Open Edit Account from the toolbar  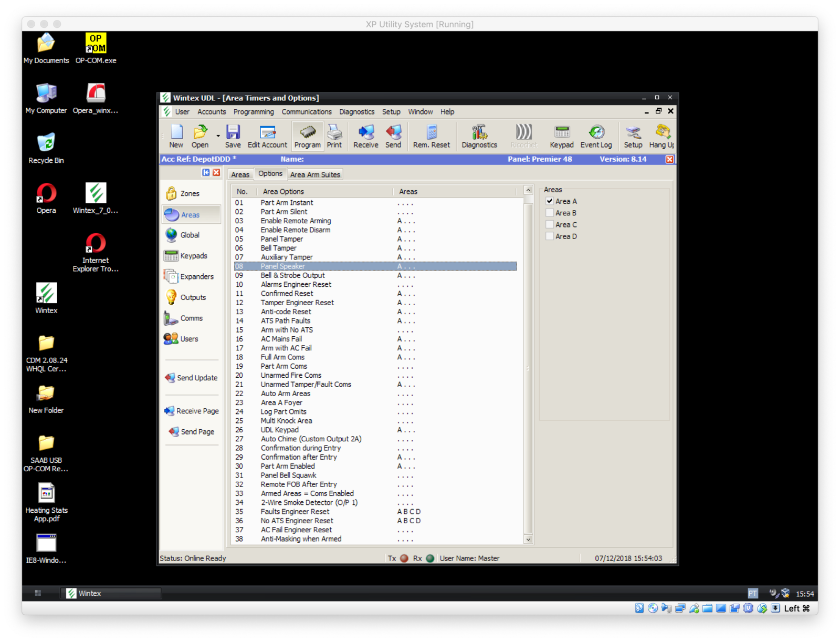pyautogui.click(x=267, y=137)
